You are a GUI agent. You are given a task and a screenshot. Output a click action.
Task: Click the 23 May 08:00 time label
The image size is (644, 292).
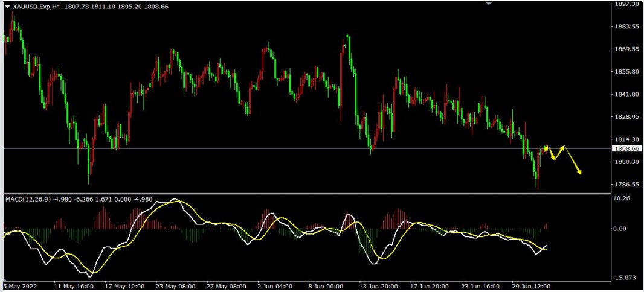tap(175, 286)
